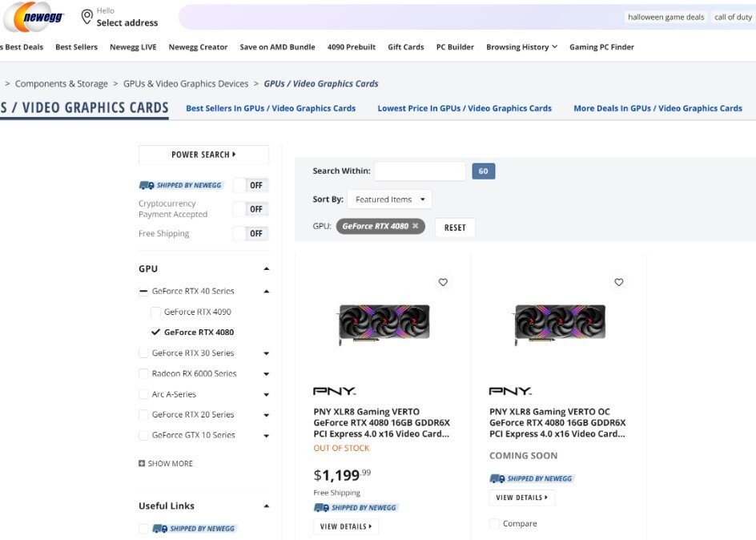Reset the applied filters
The width and height of the screenshot is (756, 540).
click(x=455, y=228)
